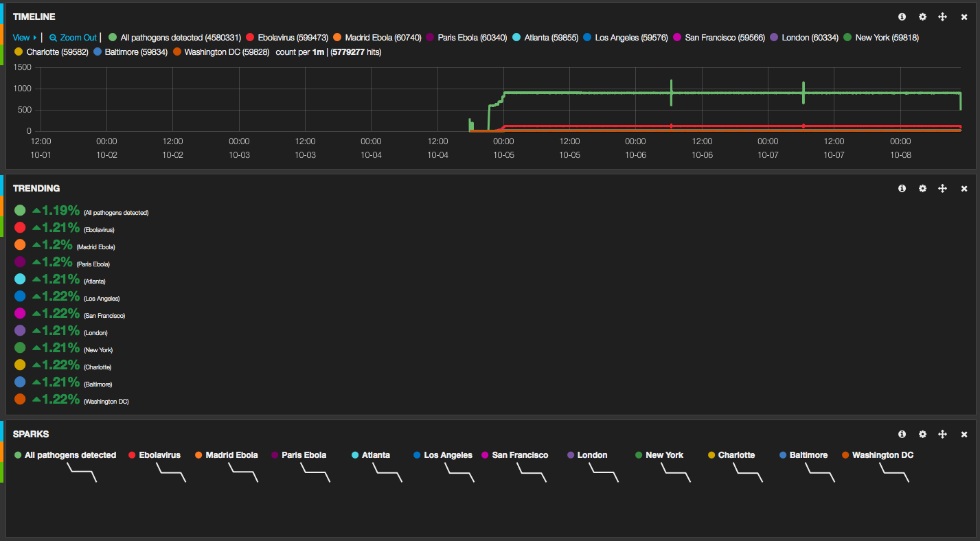This screenshot has height=541, width=980.
Task: Expand the View dropdown in Timeline
Action: point(25,38)
